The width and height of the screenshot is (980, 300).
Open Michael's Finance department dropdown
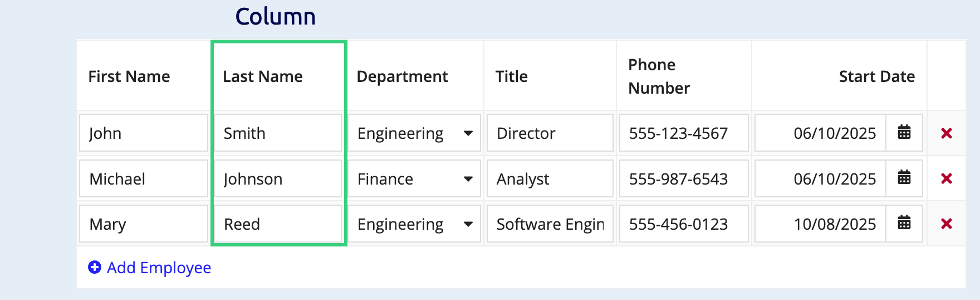pos(414,178)
